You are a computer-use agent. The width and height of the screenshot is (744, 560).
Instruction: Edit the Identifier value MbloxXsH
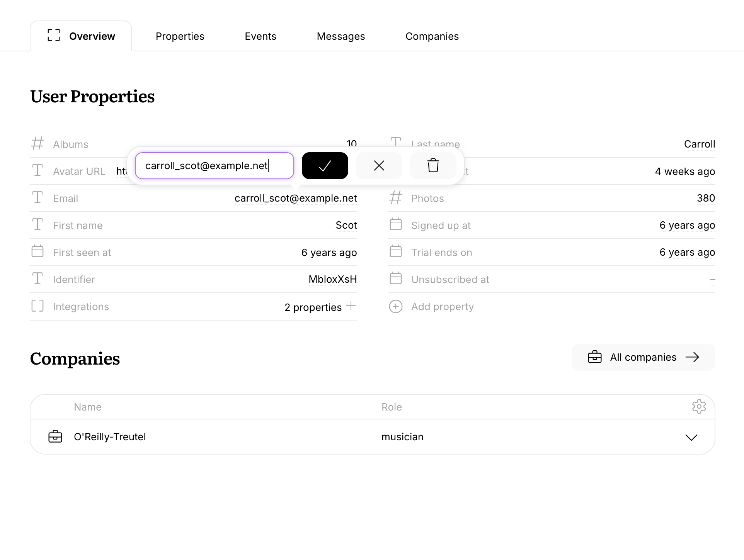coord(333,279)
